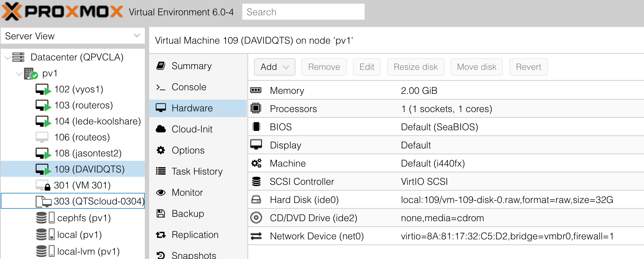644x259 pixels.
Task: Collapse the pv1 node tree
Action: coord(19,73)
